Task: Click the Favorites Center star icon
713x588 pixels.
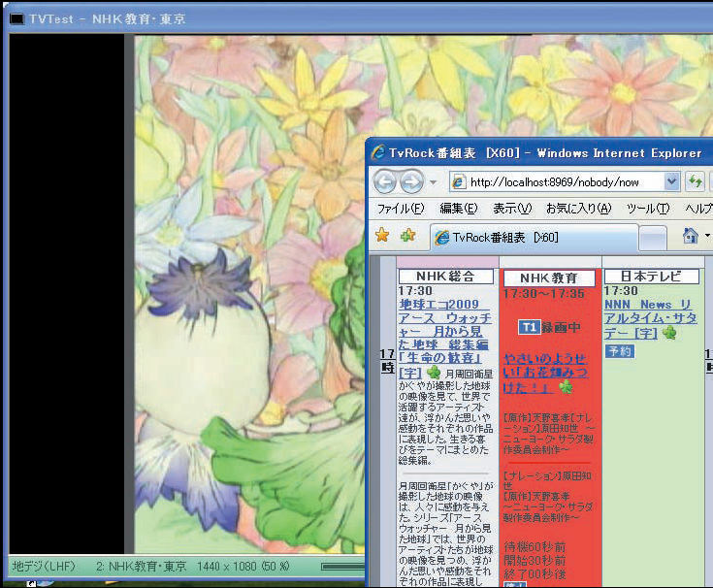Action: (x=382, y=236)
